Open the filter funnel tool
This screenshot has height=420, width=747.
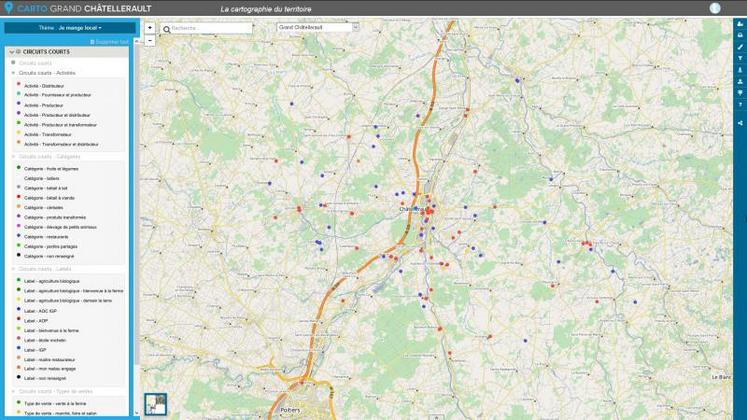[x=740, y=59]
